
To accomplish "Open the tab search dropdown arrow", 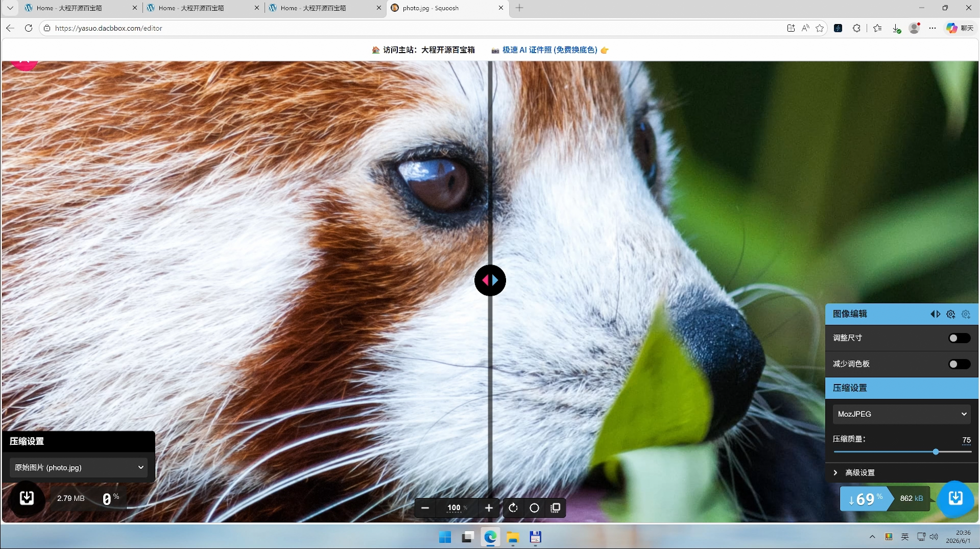I will [x=10, y=8].
